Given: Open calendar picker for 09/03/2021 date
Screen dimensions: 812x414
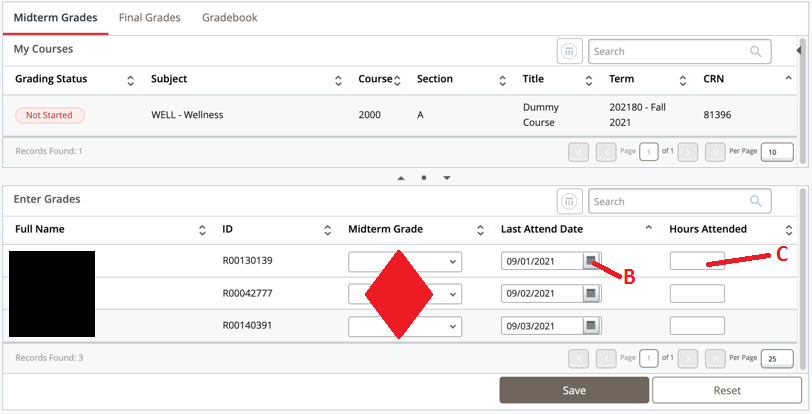Looking at the screenshot, I should click(x=591, y=325).
